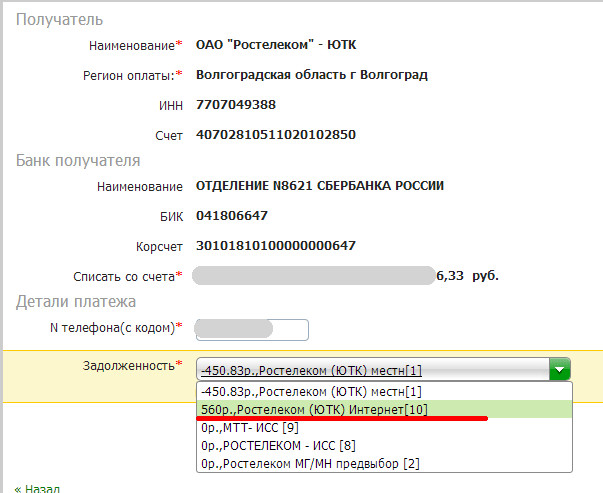Click the recipient Счет number 40702810511020102850
This screenshot has width=603, height=493.
coord(276,134)
